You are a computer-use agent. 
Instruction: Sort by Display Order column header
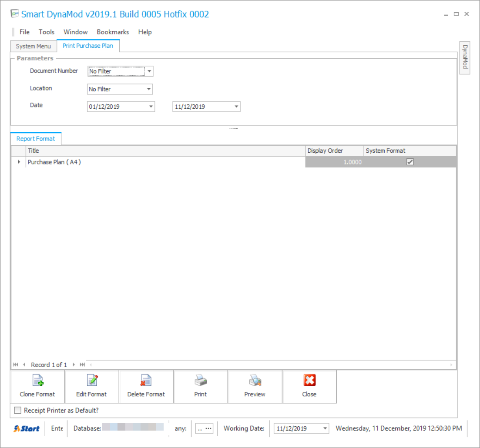(x=334, y=150)
